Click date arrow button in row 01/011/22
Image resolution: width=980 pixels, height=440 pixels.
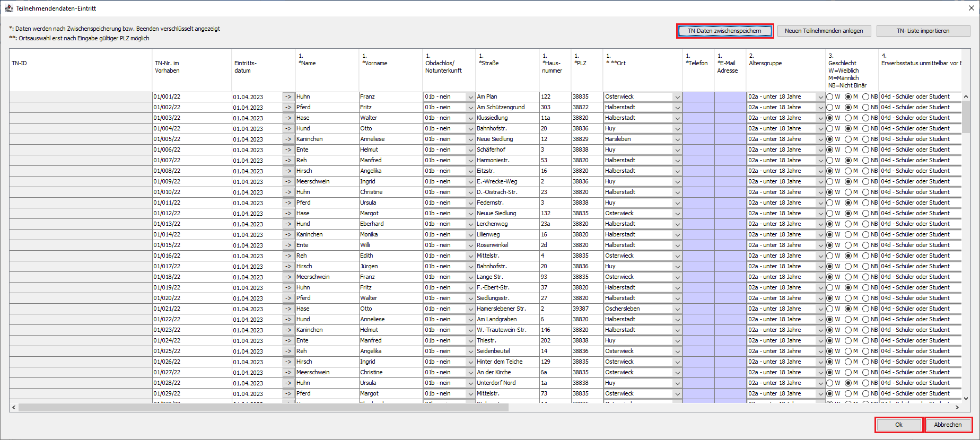pyautogui.click(x=288, y=203)
